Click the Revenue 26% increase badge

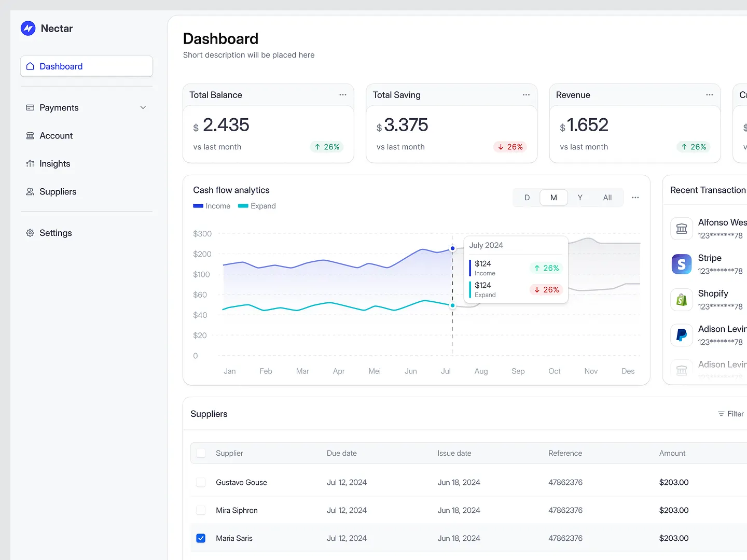pyautogui.click(x=694, y=147)
